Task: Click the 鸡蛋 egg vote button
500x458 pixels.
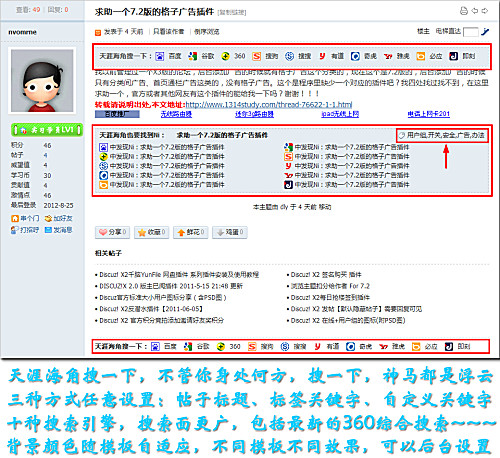Action: [x=230, y=232]
